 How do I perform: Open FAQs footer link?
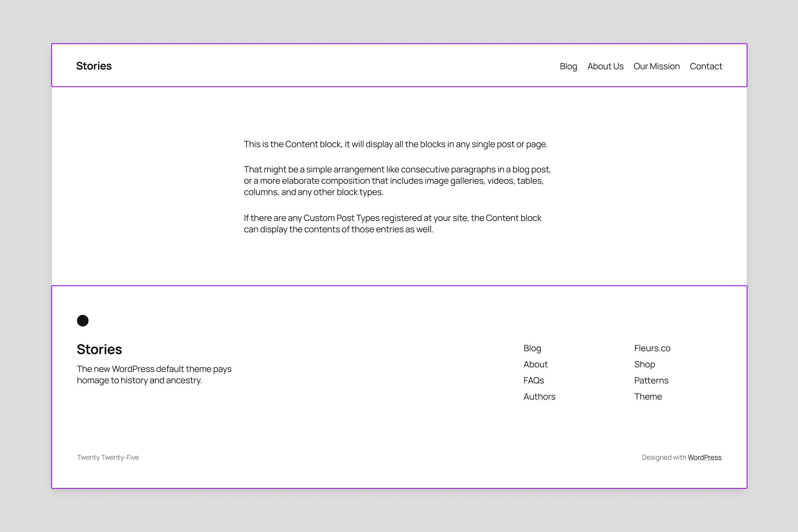click(534, 380)
